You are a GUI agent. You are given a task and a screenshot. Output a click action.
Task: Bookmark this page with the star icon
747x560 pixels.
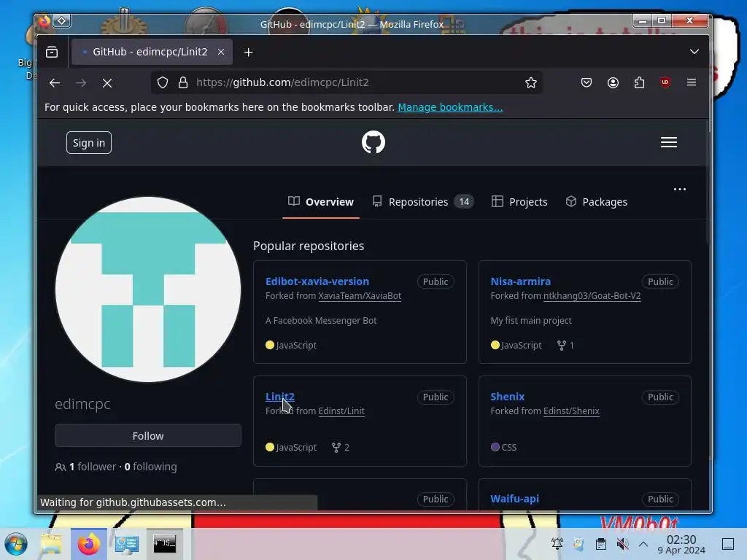531,82
